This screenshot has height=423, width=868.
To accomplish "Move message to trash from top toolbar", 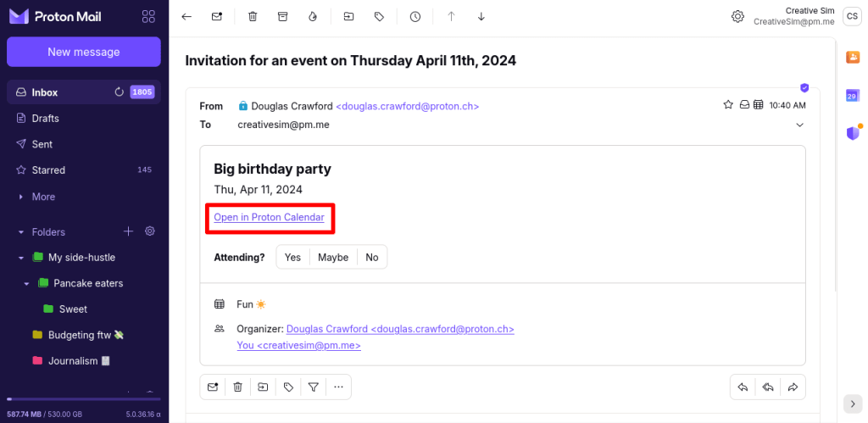I will [x=253, y=16].
